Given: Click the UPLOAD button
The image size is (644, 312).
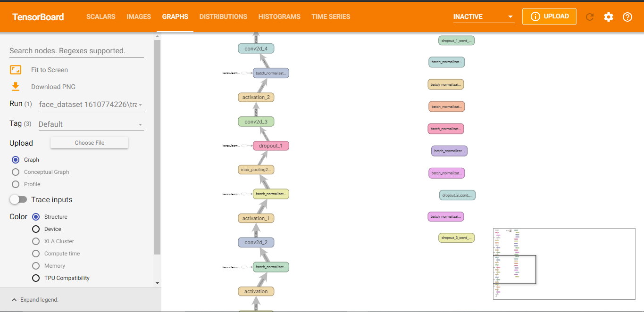Looking at the screenshot, I should tap(549, 16).
